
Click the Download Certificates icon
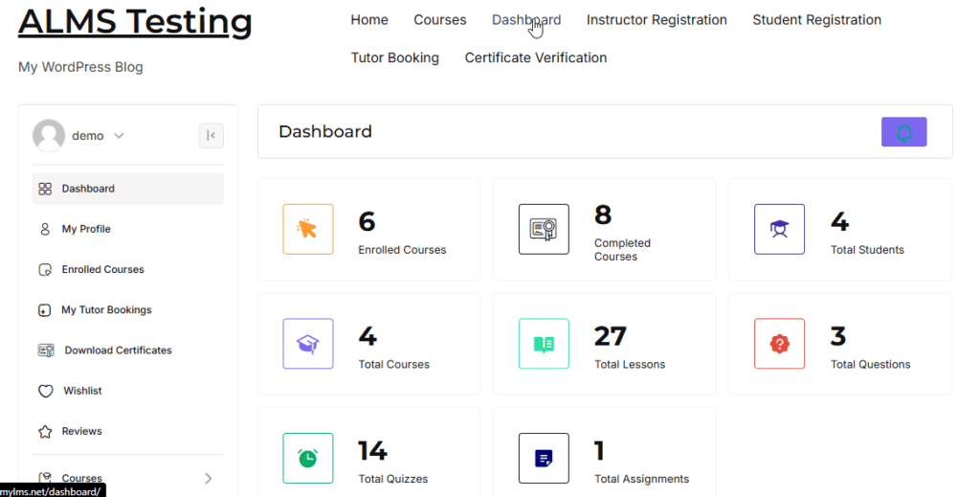(46, 350)
